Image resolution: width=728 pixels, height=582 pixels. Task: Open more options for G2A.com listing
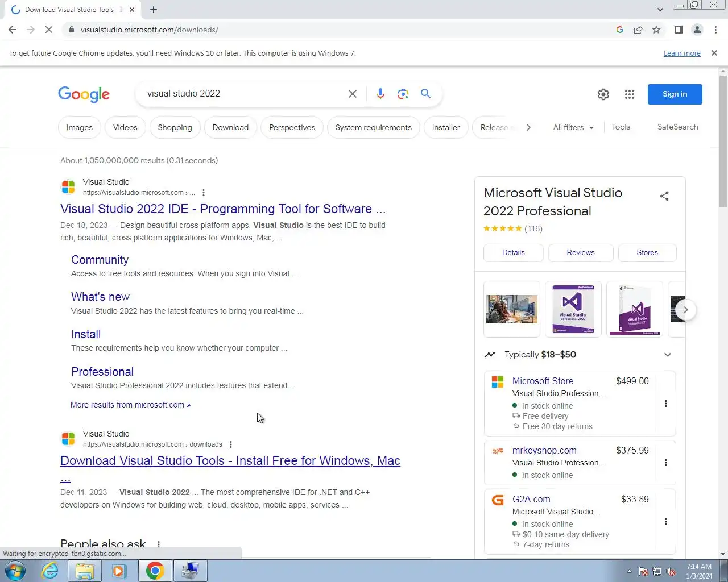(666, 522)
